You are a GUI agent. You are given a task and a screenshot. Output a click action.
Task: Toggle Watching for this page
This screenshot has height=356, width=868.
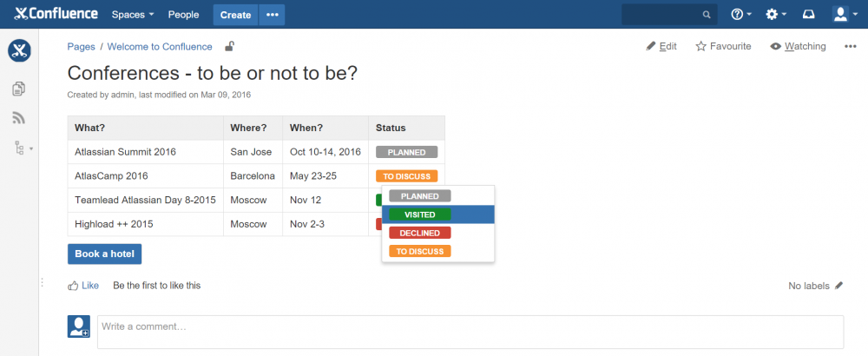pos(798,47)
